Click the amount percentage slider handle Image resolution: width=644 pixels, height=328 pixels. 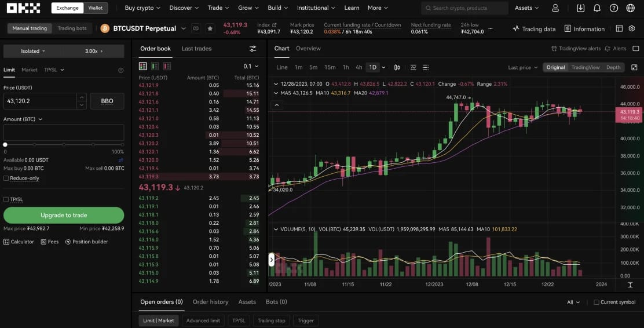pyautogui.click(x=5, y=145)
